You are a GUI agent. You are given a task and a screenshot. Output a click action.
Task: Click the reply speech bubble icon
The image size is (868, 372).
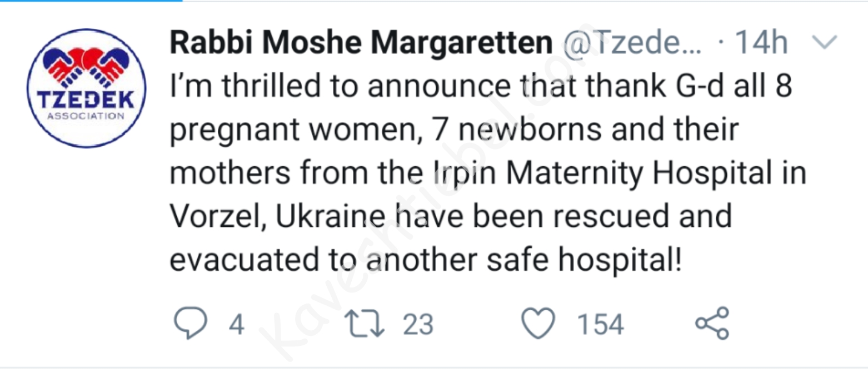190,324
